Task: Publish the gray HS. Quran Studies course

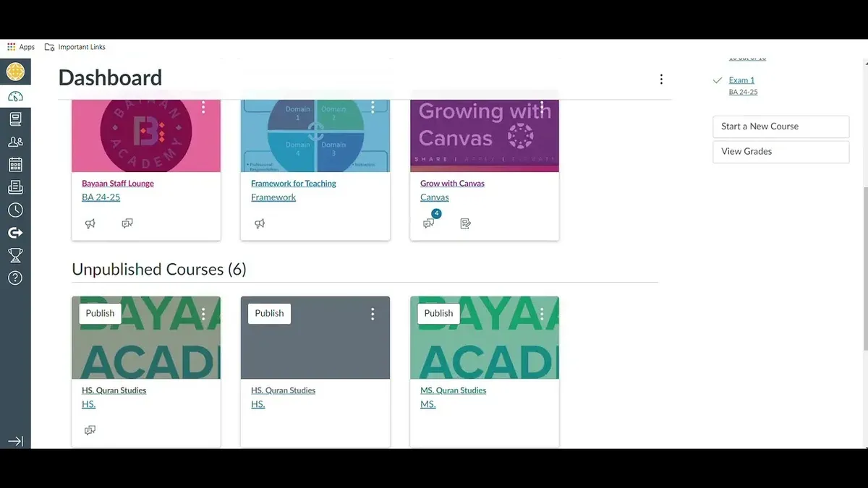Action: click(269, 313)
